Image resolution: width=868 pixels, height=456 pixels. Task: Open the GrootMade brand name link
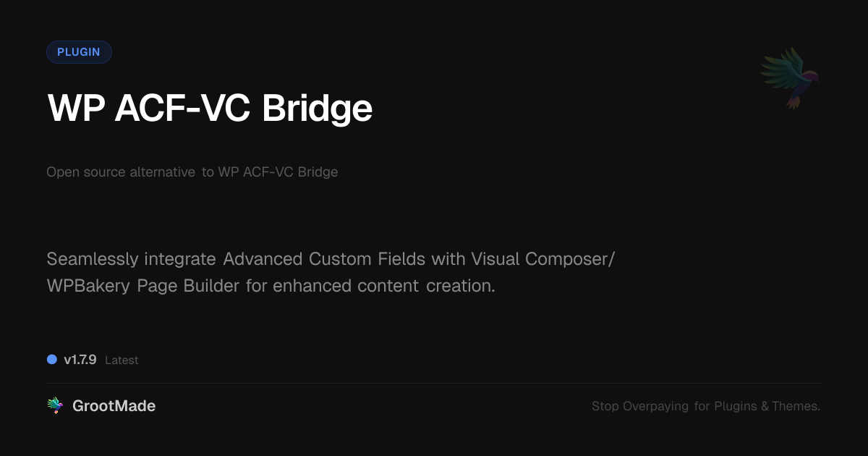[x=114, y=406]
